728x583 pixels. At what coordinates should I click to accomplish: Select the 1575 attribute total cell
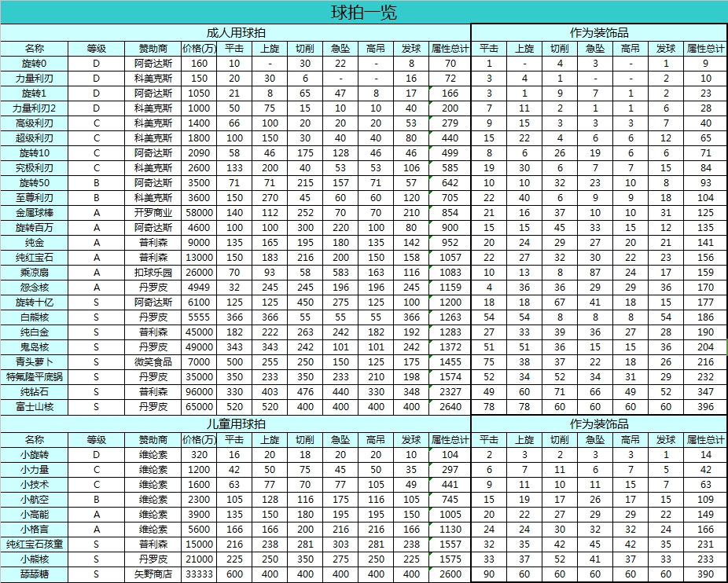(x=450, y=559)
